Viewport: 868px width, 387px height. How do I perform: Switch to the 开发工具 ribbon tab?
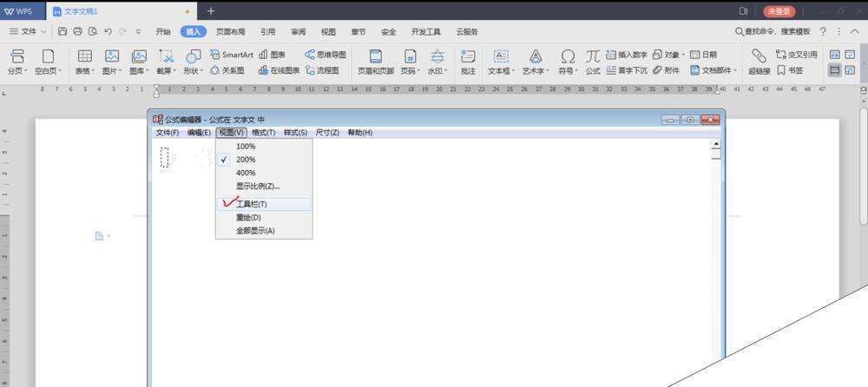(x=425, y=32)
